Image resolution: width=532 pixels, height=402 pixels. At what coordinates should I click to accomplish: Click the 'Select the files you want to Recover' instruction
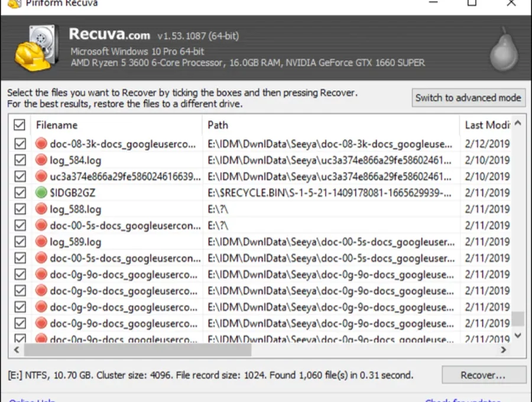[182, 93]
